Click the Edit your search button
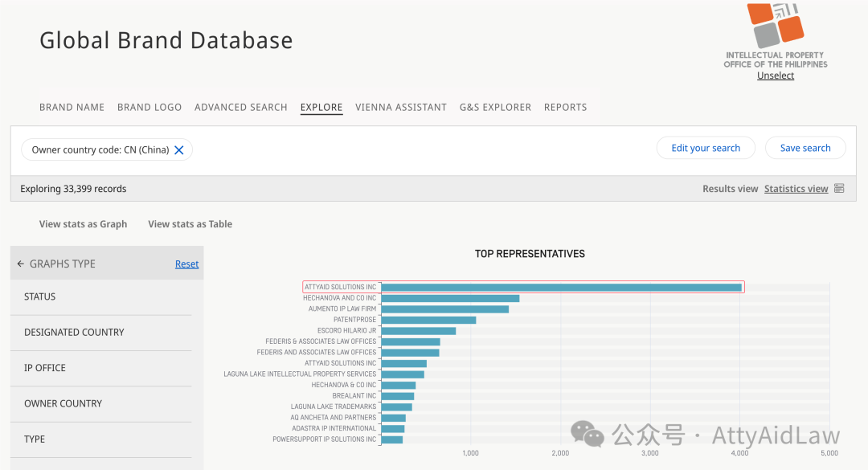868x470 pixels. pos(706,148)
